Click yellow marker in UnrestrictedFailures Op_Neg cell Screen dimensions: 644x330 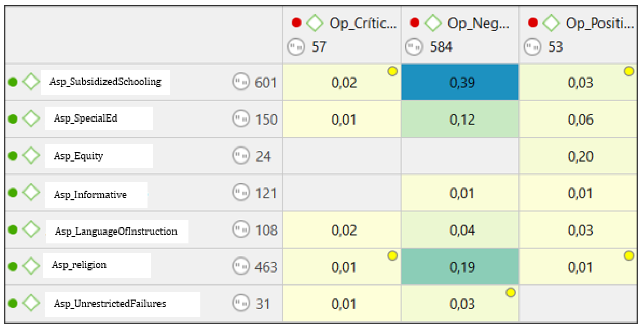click(510, 293)
